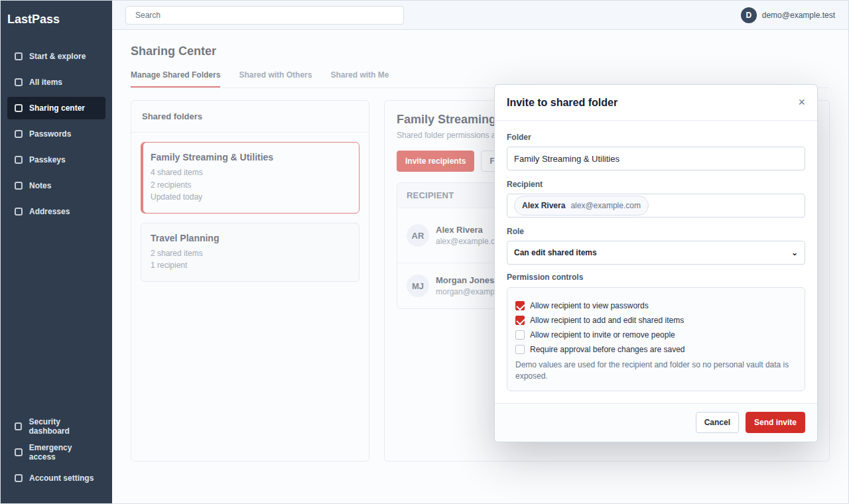Click the All items sidebar icon
849x504 pixels.
19,82
